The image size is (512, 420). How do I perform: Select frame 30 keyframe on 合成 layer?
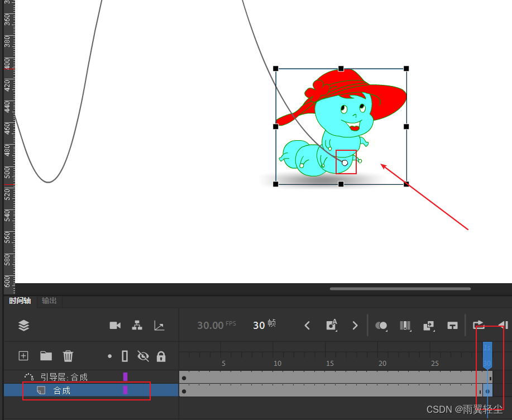[487, 391]
